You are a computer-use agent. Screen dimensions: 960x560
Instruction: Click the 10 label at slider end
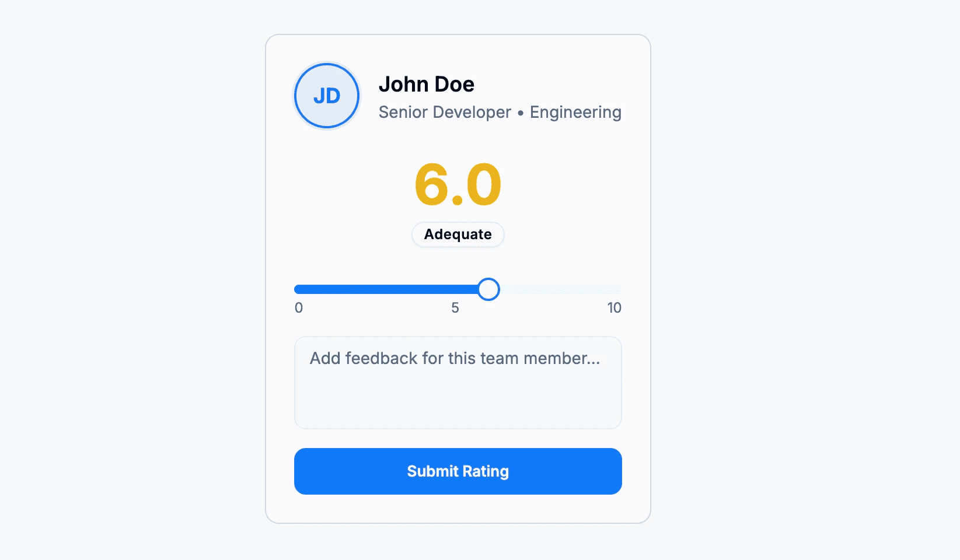click(613, 307)
